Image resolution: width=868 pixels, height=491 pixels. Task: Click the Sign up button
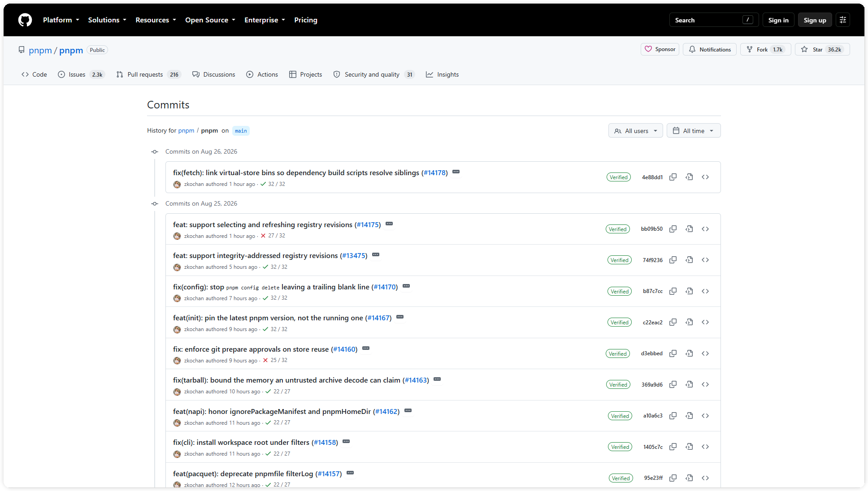815,20
